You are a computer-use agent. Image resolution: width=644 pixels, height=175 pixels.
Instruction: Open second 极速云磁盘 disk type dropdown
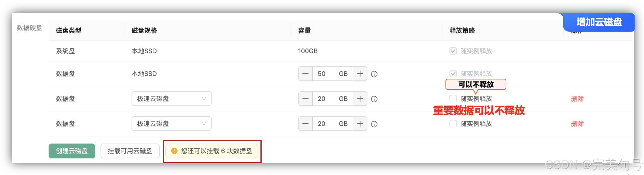(171, 124)
